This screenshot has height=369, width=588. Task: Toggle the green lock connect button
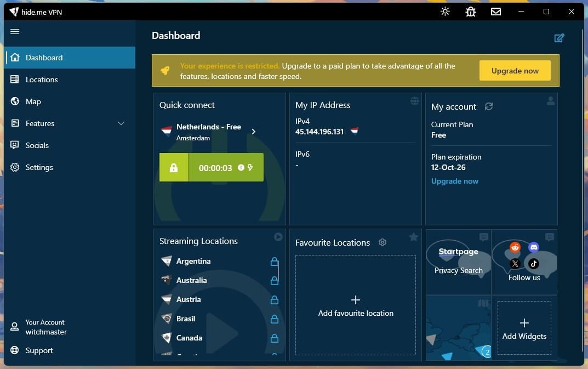[x=174, y=167]
